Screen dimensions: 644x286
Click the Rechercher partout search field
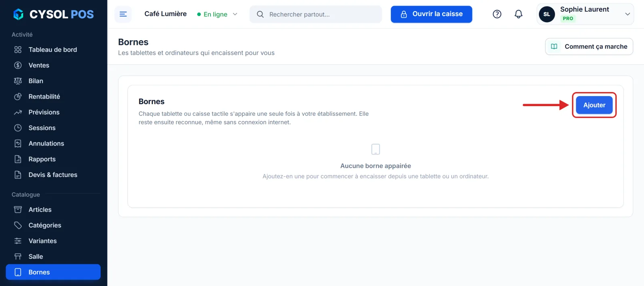pyautogui.click(x=316, y=14)
